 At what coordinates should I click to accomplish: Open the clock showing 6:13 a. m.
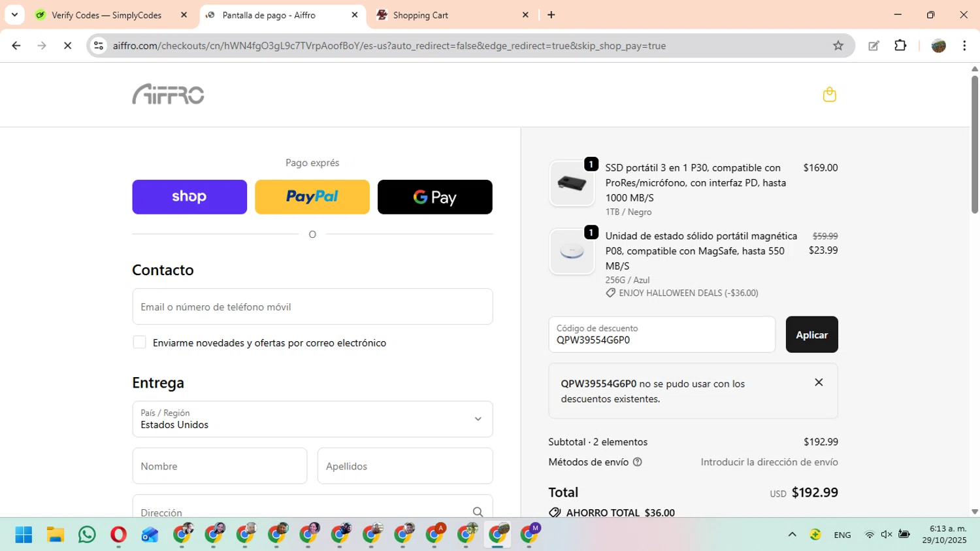944,535
